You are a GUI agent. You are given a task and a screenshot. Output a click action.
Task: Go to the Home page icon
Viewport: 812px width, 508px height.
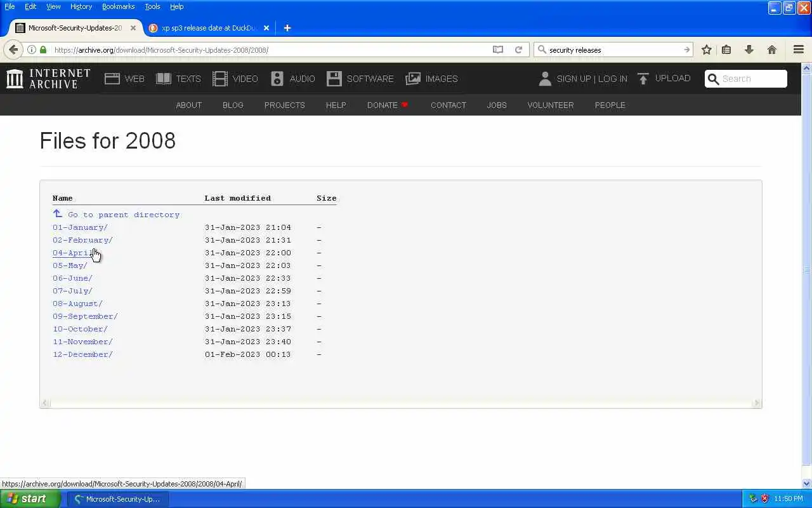tap(772, 50)
